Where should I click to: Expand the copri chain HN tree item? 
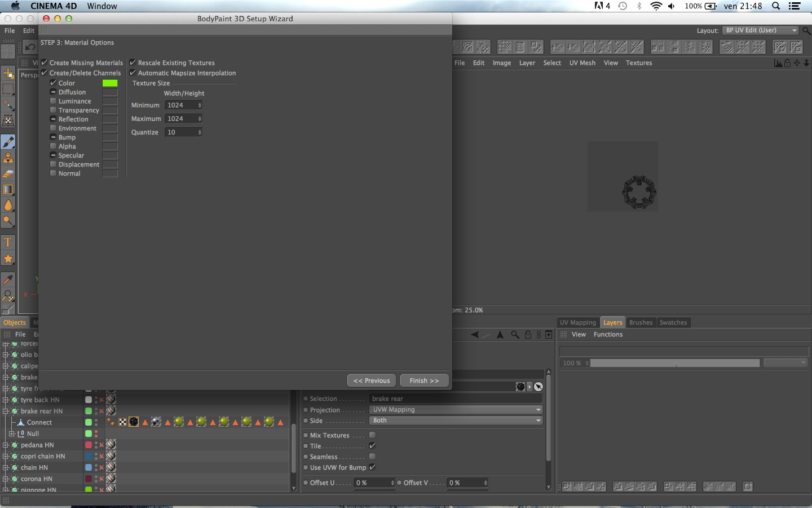6,457
